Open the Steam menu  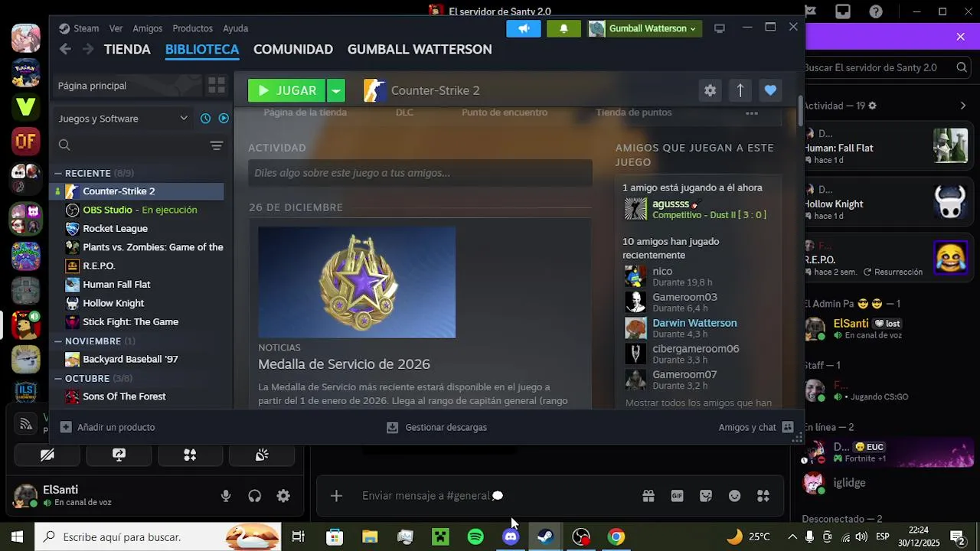79,28
